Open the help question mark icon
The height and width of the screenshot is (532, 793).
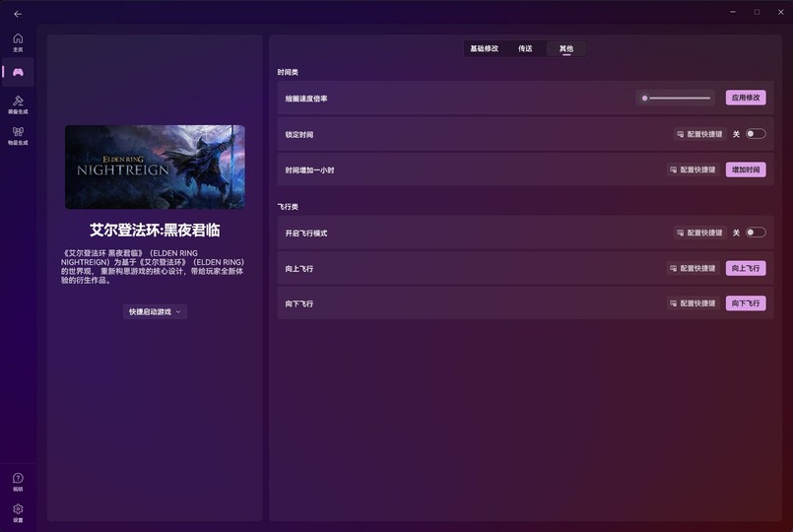coord(18,481)
